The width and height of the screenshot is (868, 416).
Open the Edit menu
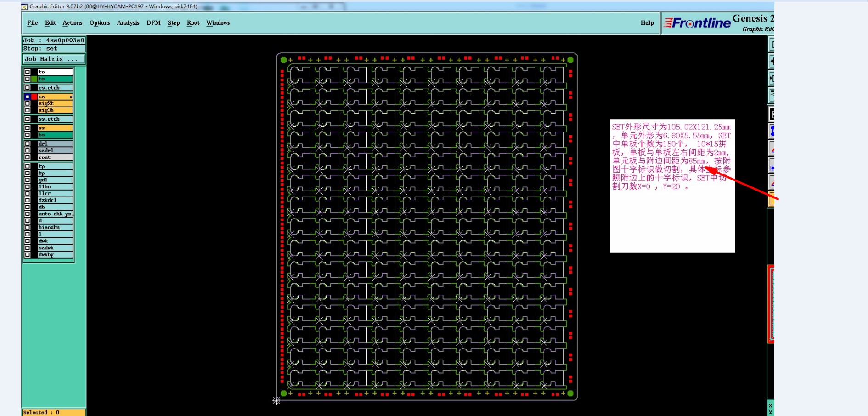point(50,23)
